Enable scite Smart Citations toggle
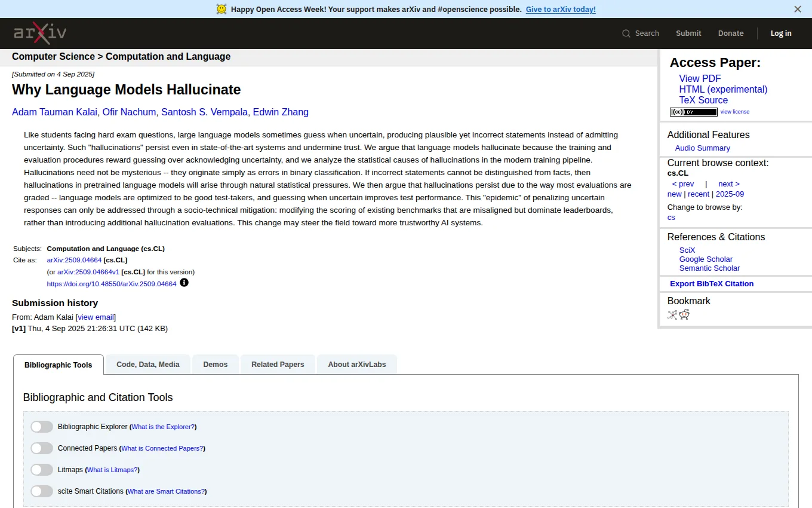The width and height of the screenshot is (812, 508). [x=42, y=491]
